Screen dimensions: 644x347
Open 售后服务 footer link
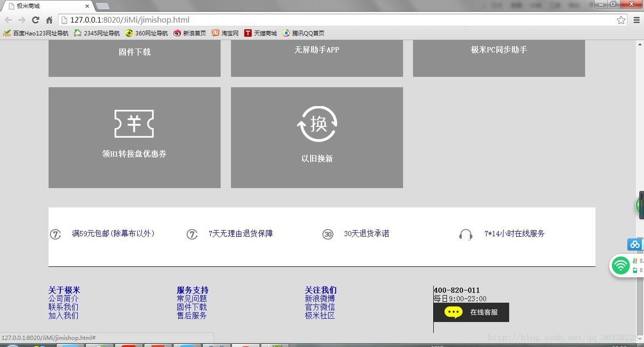191,315
